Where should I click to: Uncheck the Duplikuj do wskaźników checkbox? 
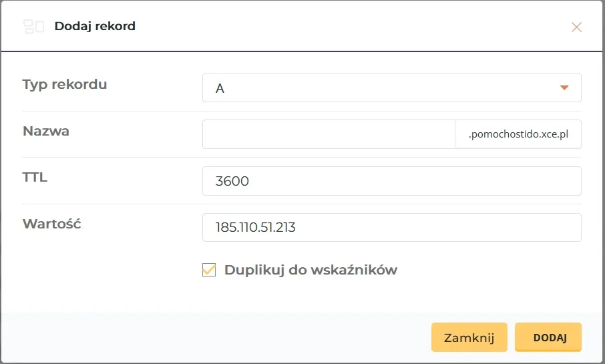tap(209, 270)
